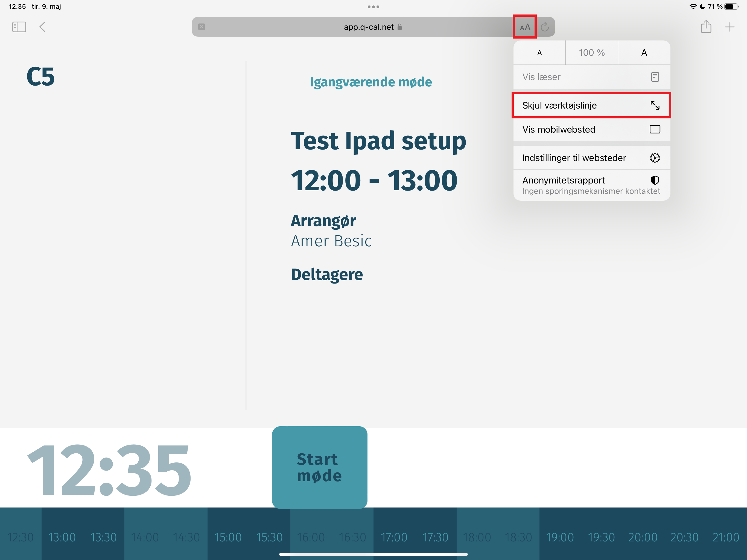
Task: Choose Skjul værktøjslinje
Action: 592,105
